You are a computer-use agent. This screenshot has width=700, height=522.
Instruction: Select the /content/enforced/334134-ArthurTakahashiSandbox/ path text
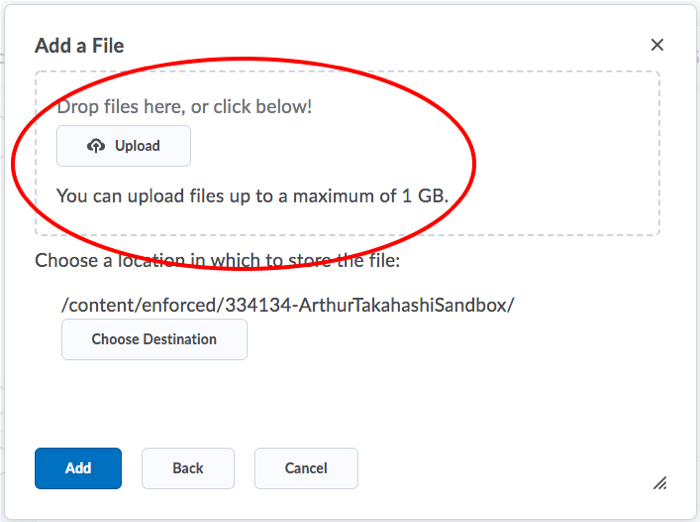point(288,305)
